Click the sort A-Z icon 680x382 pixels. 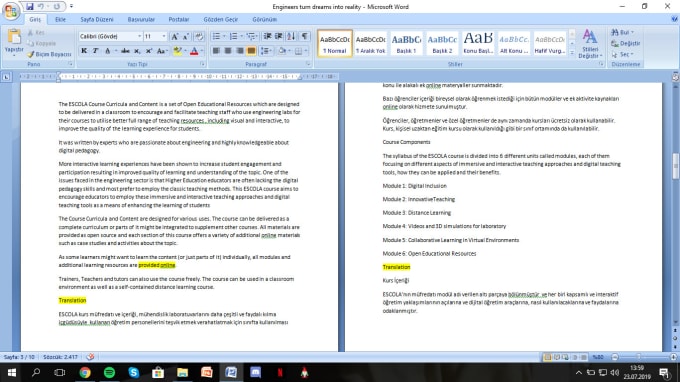coord(291,36)
